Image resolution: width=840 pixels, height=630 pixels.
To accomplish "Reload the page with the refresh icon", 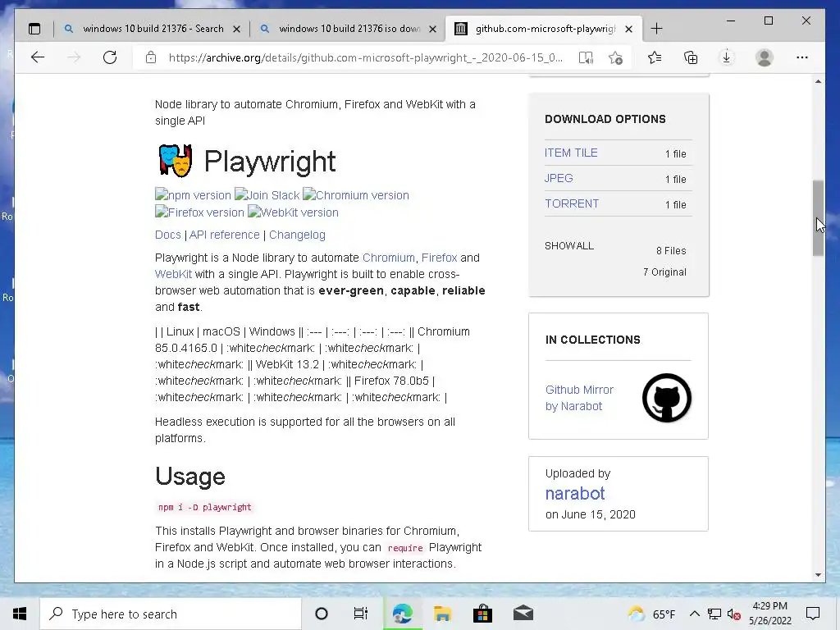I will (110, 57).
